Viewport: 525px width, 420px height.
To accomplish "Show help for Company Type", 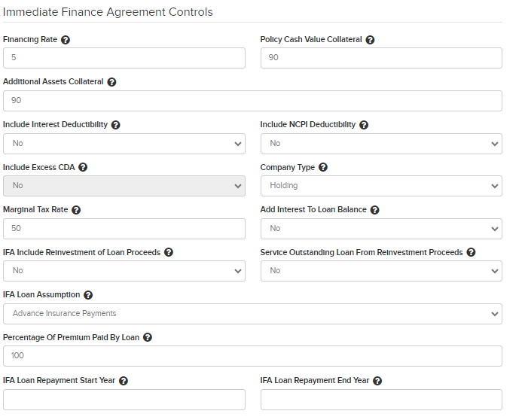I will 323,167.
